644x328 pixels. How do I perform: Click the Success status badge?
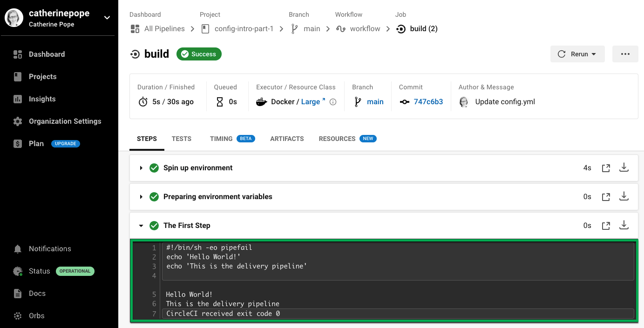[x=199, y=54]
